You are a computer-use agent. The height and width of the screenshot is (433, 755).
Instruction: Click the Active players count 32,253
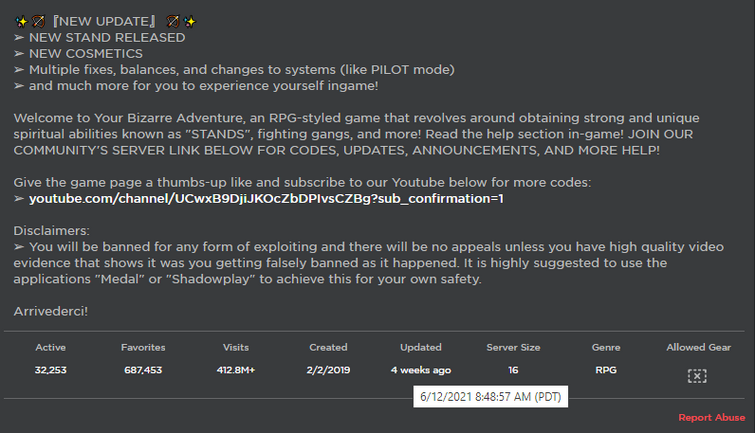tap(50, 370)
